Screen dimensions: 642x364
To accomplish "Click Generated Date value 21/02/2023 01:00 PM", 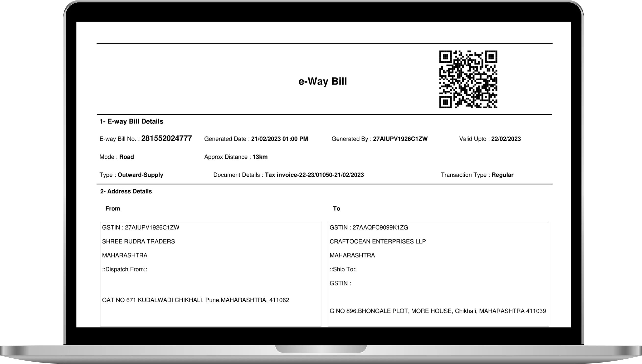I will pyautogui.click(x=280, y=139).
